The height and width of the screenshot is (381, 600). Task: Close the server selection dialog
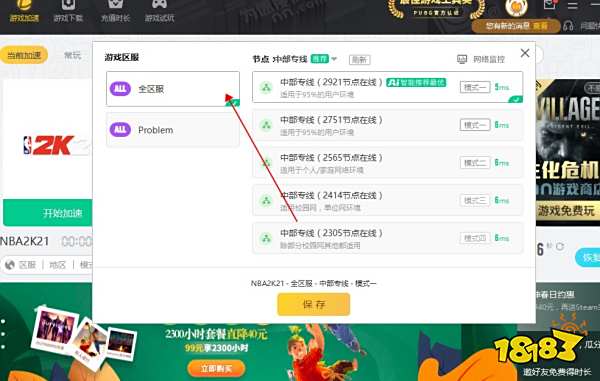[525, 53]
